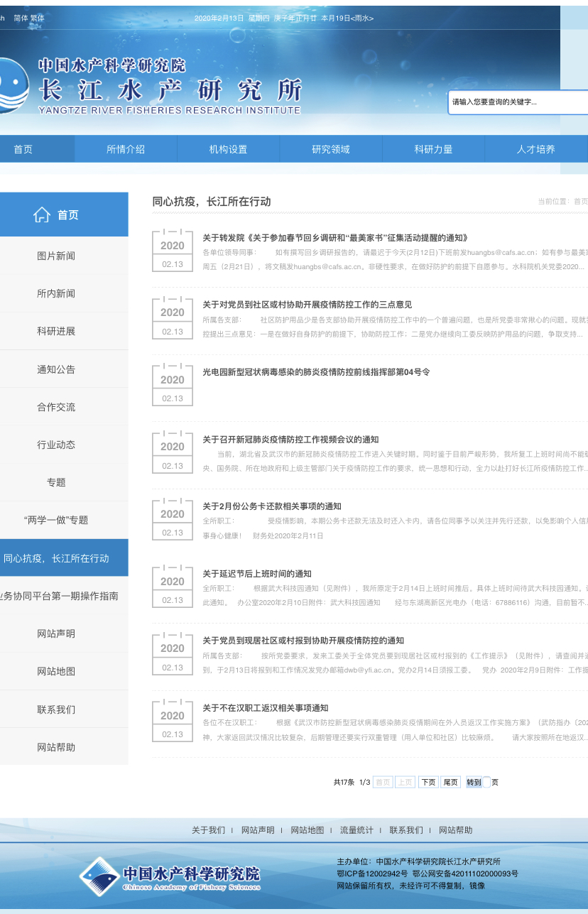The image size is (588, 914).
Task: Click the 下页 pagination button
Action: pos(428,783)
